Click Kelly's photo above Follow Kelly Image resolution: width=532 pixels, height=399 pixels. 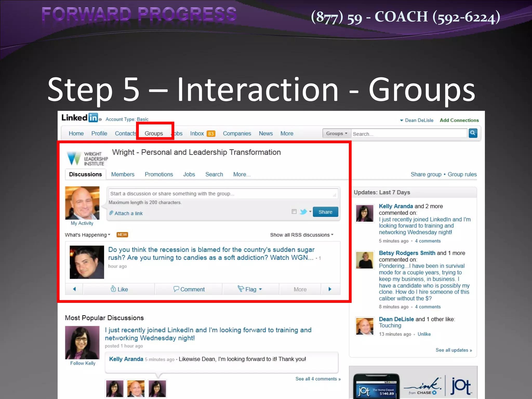[82, 343]
